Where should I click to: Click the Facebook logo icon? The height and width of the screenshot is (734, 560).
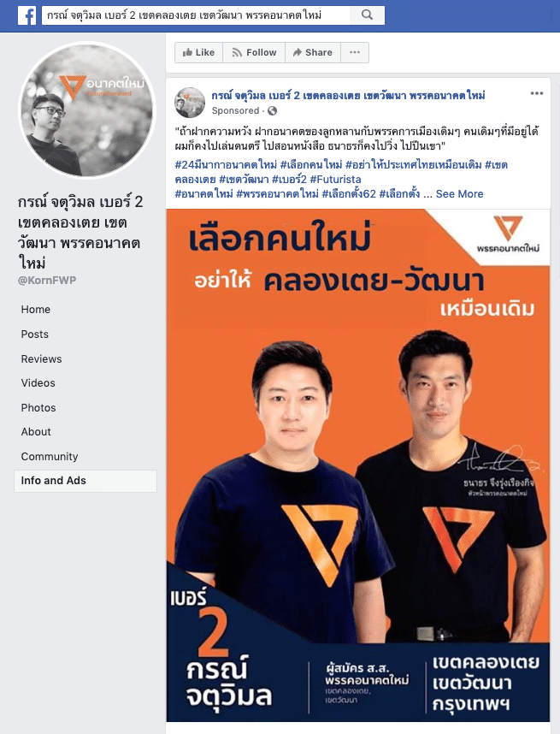click(27, 15)
